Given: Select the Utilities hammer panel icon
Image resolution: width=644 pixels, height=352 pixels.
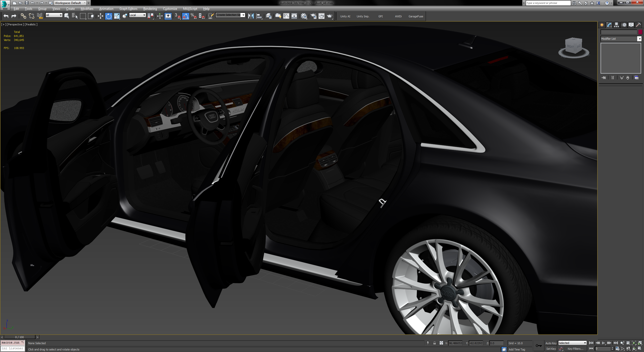Looking at the screenshot, I should point(639,24).
